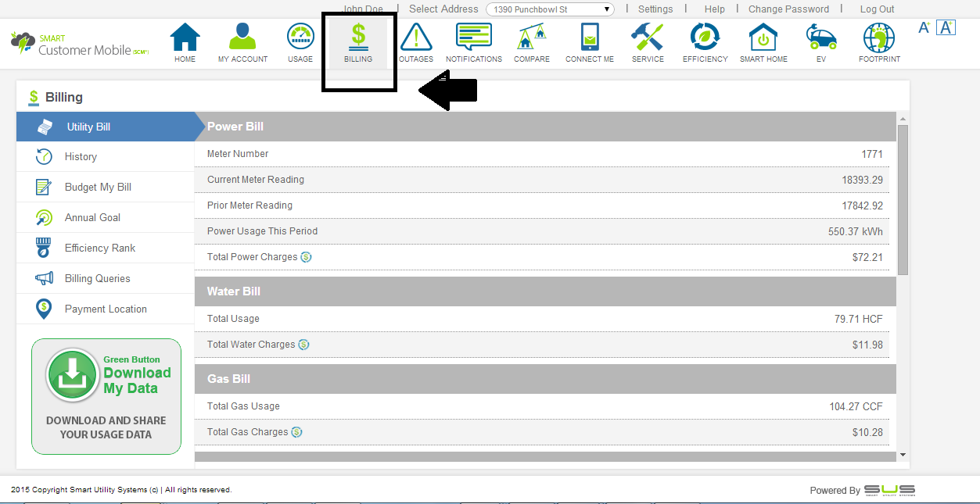Go to My Account section
Screen dimensions: 980x504
tap(242, 42)
